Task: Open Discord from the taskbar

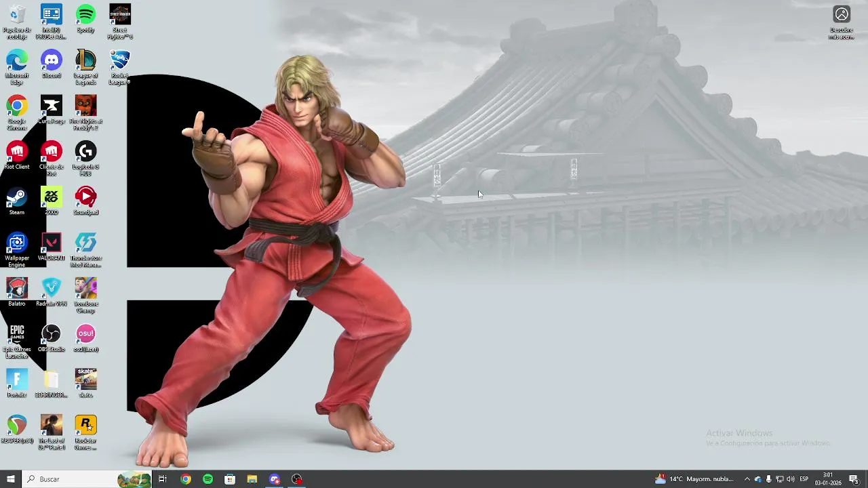Action: pyautogui.click(x=275, y=479)
